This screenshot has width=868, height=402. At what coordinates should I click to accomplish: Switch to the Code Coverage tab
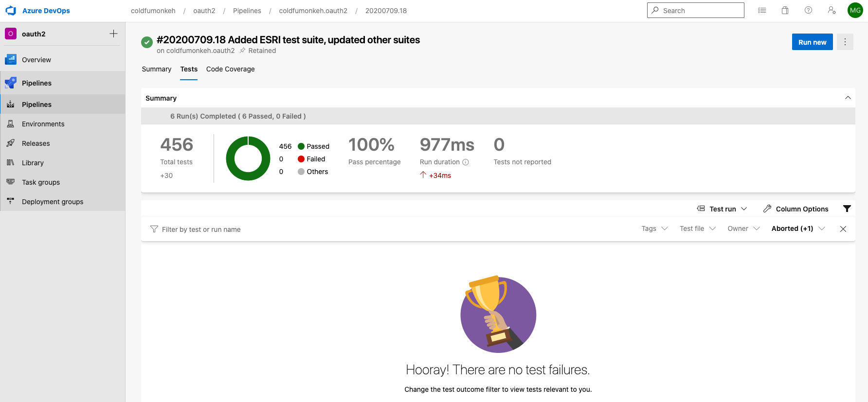[x=230, y=69]
